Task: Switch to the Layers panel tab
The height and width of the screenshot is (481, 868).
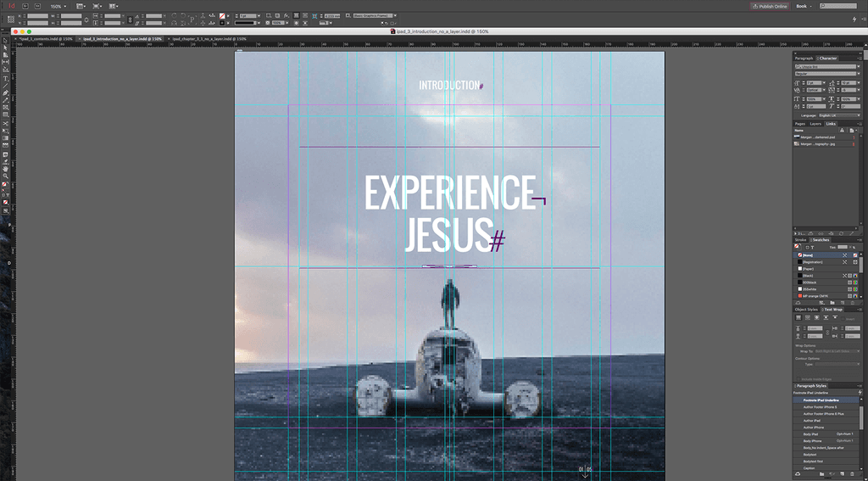Action: [x=815, y=124]
